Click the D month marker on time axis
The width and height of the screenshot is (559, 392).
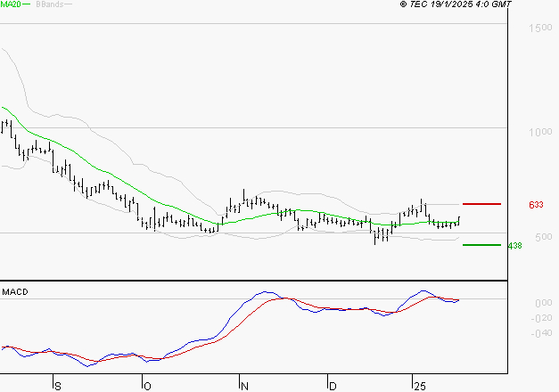(x=333, y=387)
